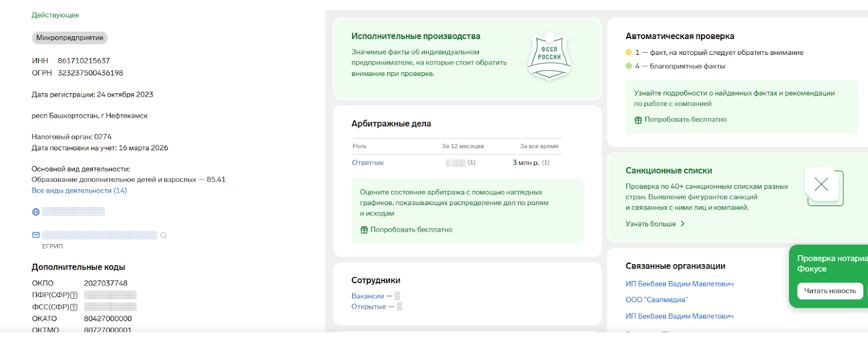Screen dimensions: 868x338
Task: Open the Ответчик role link
Action: coord(368,163)
